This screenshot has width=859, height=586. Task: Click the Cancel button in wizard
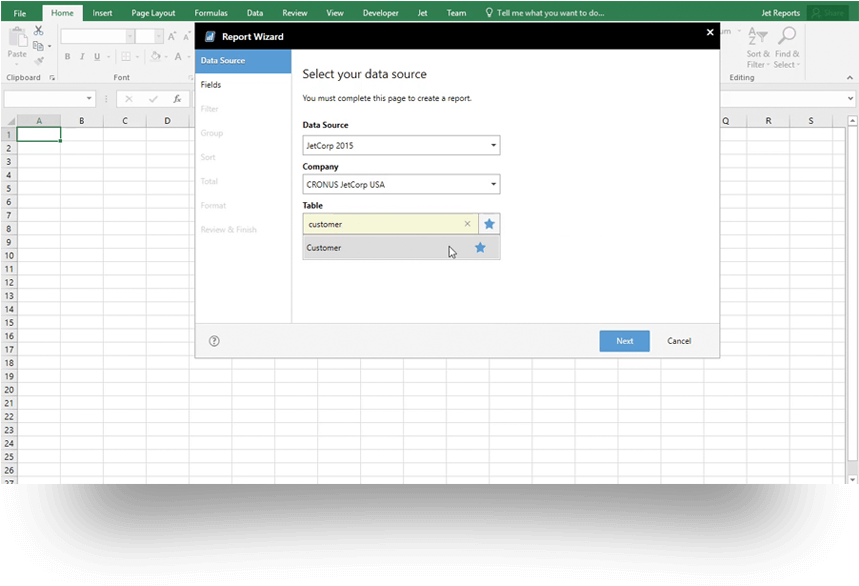tap(679, 341)
